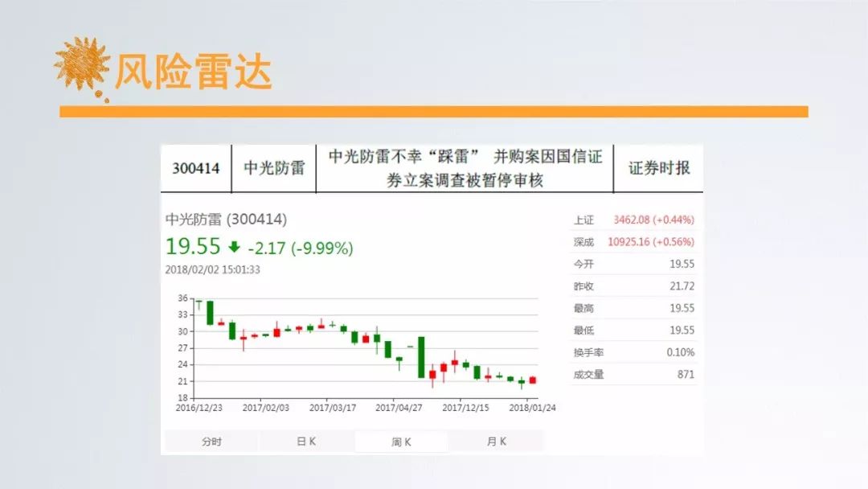This screenshot has height=489, width=868.
Task: Click the 风险雷达 heading
Action: pos(193,72)
